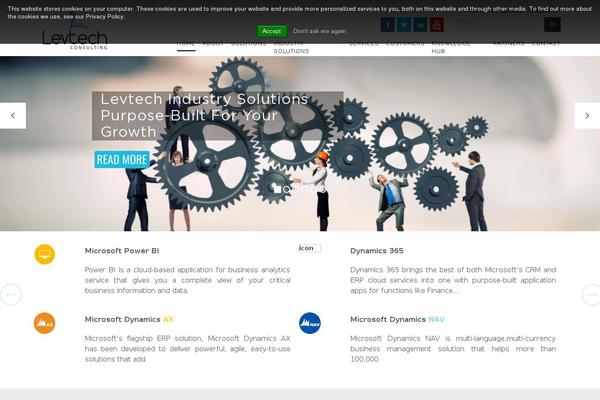Click the Dynamics 365 brings the best description
Screen dimensions: 600x400
click(x=453, y=280)
